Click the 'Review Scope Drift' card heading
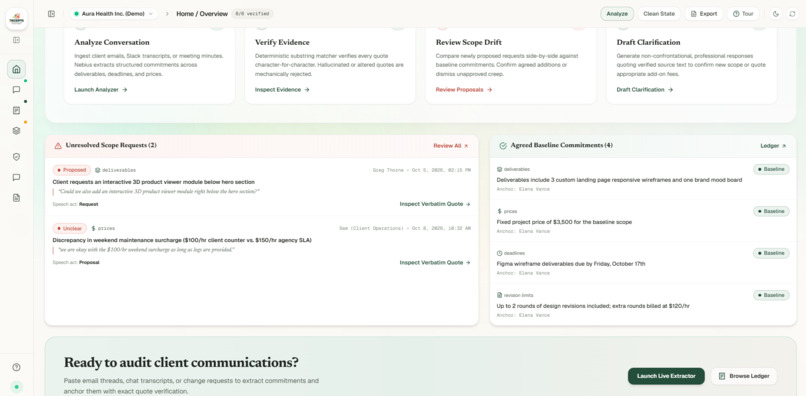 click(468, 42)
